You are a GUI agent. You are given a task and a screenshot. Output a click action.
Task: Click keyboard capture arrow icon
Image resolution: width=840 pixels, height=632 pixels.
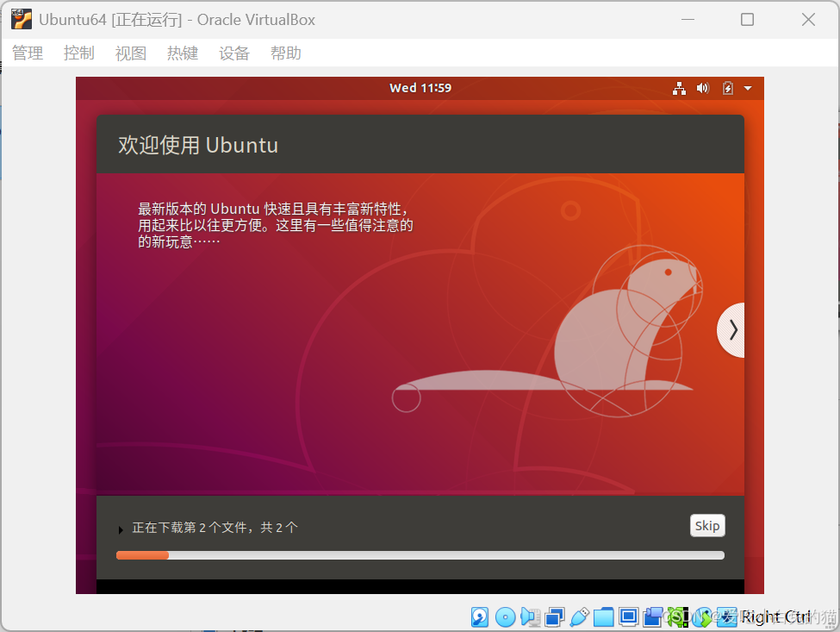point(727,617)
